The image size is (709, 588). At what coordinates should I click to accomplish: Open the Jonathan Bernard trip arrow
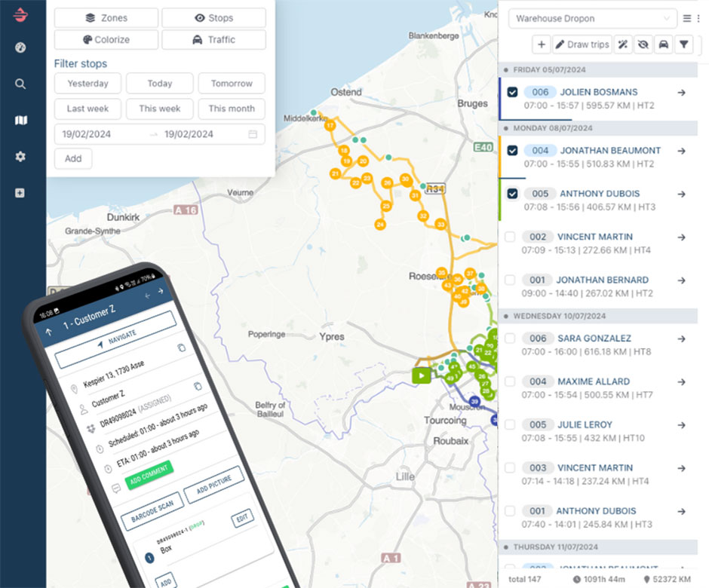tap(681, 280)
